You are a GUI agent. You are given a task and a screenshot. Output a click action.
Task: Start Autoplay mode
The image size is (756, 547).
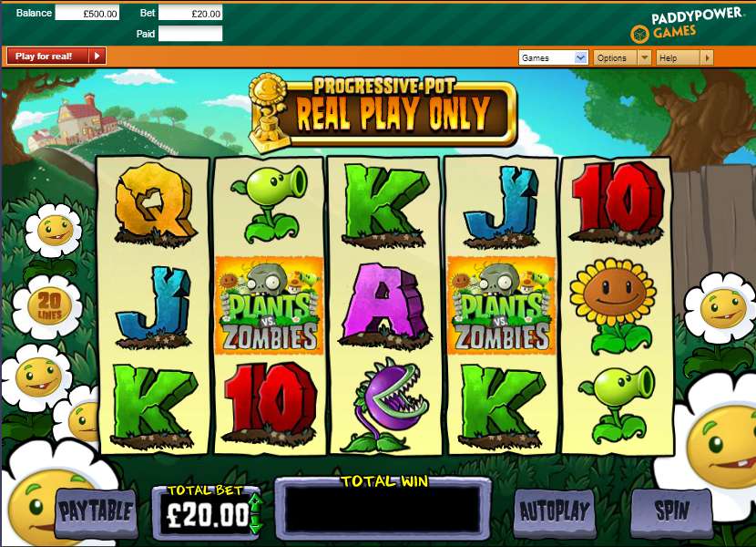(554, 511)
